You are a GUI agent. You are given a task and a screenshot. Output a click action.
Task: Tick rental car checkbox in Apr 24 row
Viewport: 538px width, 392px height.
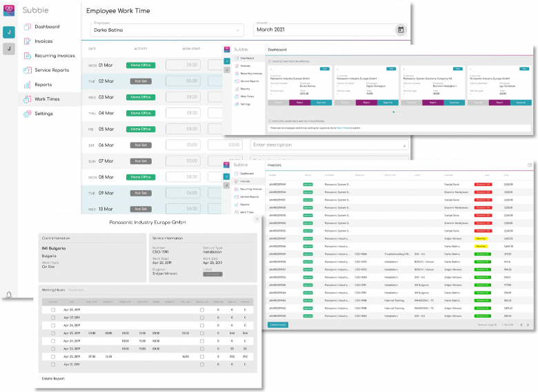pos(201,341)
